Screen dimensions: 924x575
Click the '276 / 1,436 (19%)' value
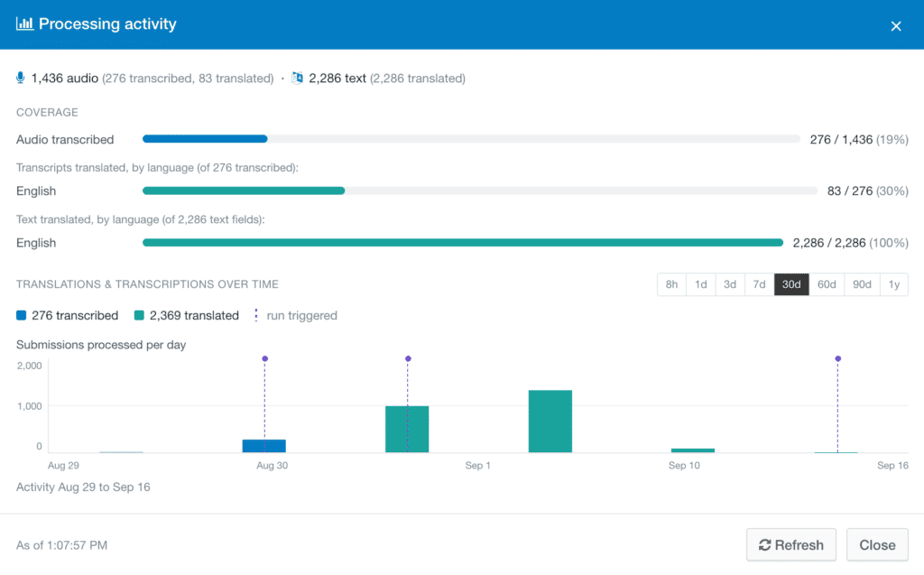pyautogui.click(x=859, y=140)
